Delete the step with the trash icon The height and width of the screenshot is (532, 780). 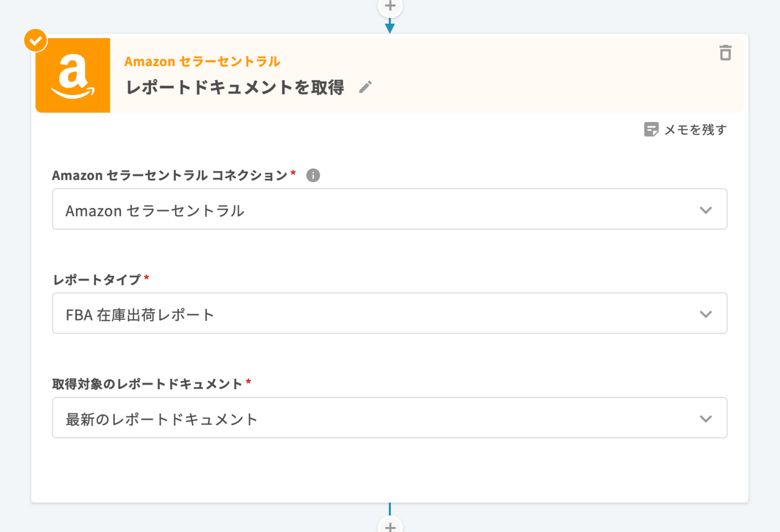click(x=725, y=53)
